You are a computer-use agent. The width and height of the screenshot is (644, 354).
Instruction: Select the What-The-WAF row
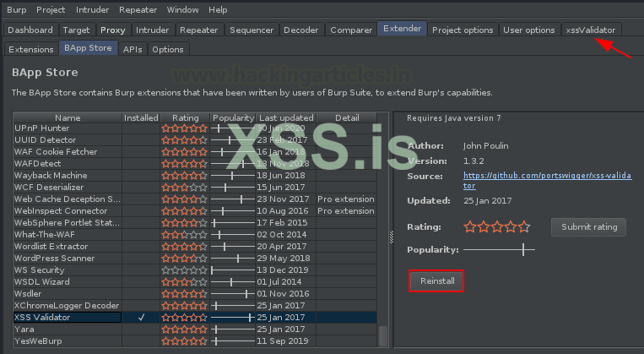coord(195,234)
